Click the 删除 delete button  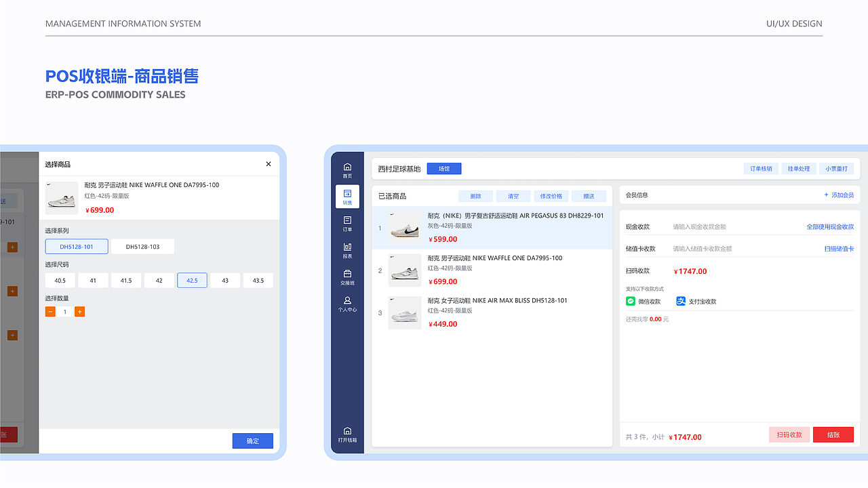(x=475, y=196)
